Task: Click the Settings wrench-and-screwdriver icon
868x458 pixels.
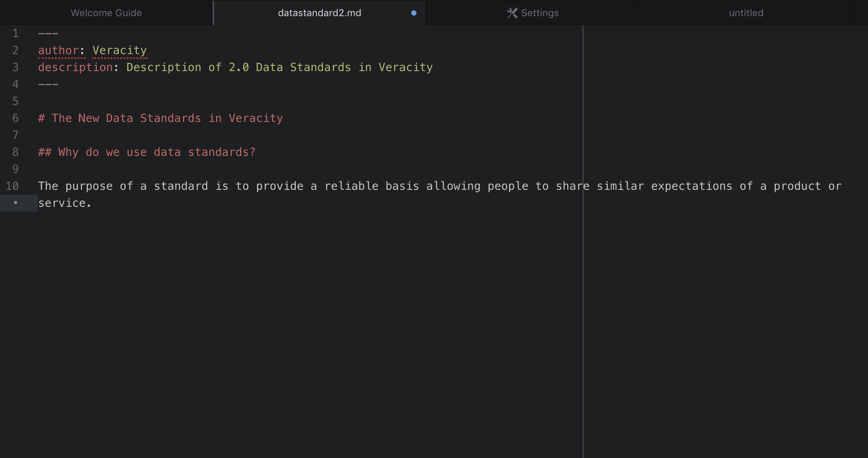Action: (x=512, y=13)
